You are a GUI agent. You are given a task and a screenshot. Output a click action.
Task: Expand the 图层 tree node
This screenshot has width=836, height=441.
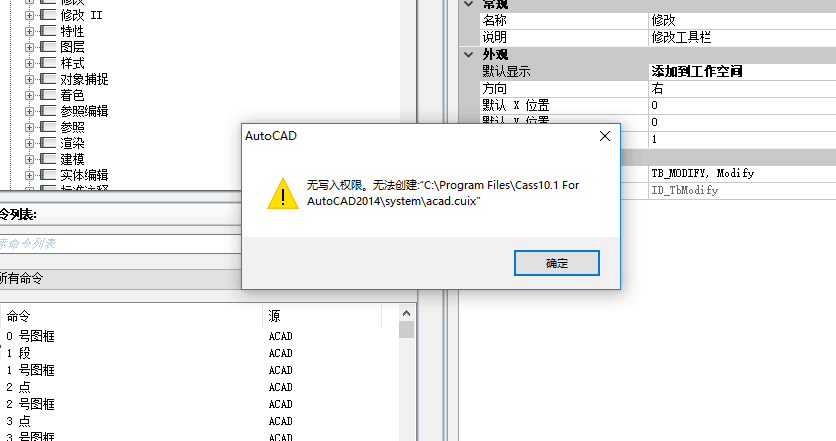tap(29, 47)
